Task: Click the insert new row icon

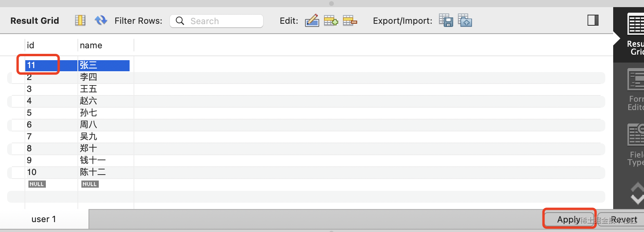Action: (x=331, y=21)
